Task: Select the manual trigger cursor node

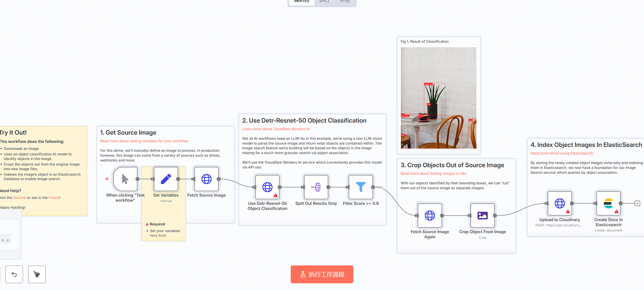Action: pos(125,179)
